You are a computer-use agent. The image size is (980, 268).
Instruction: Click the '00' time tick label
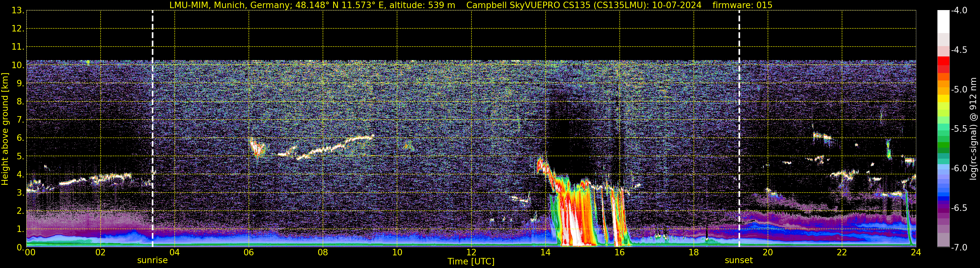[30, 252]
